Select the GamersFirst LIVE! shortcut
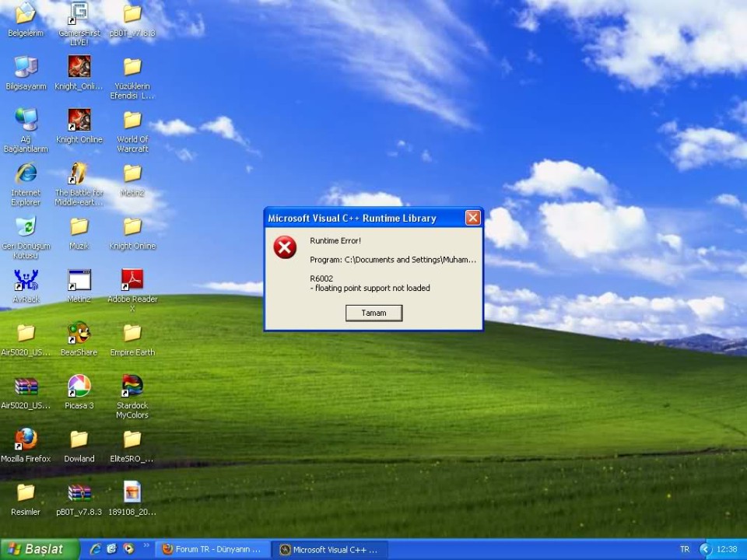 [79, 23]
